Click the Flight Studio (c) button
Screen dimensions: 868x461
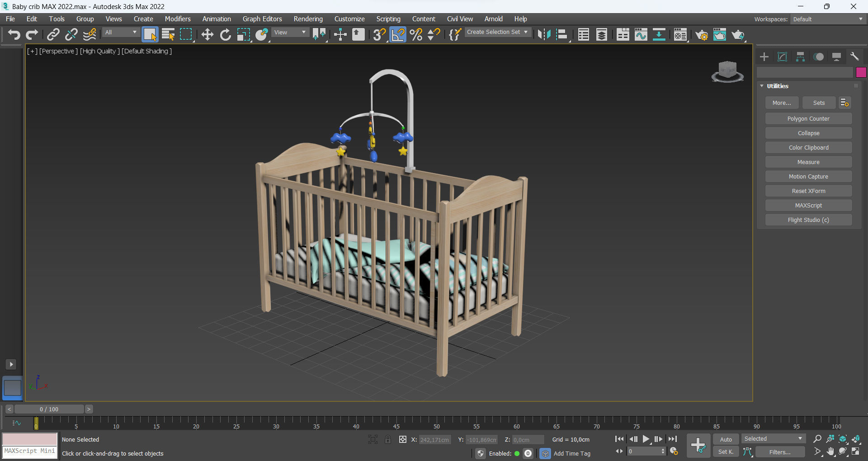point(808,220)
